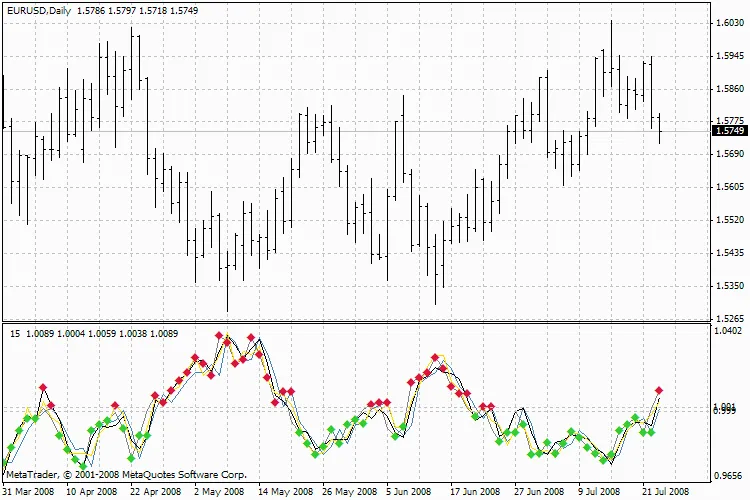This screenshot has height=500, width=750.
Task: Select the 1.6030 price axis label
Action: pyautogui.click(x=729, y=23)
